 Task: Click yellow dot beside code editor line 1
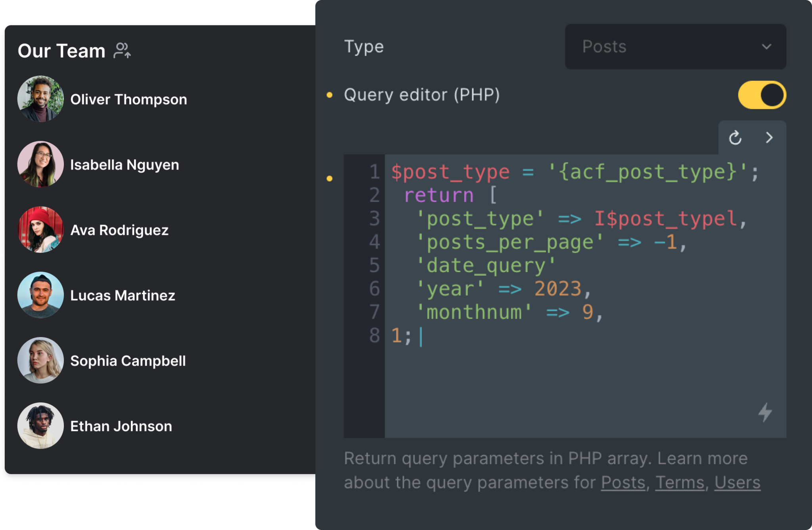pos(329,179)
